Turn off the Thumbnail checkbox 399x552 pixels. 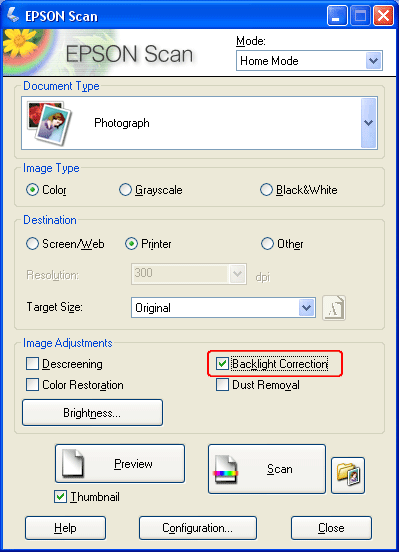tap(61, 497)
